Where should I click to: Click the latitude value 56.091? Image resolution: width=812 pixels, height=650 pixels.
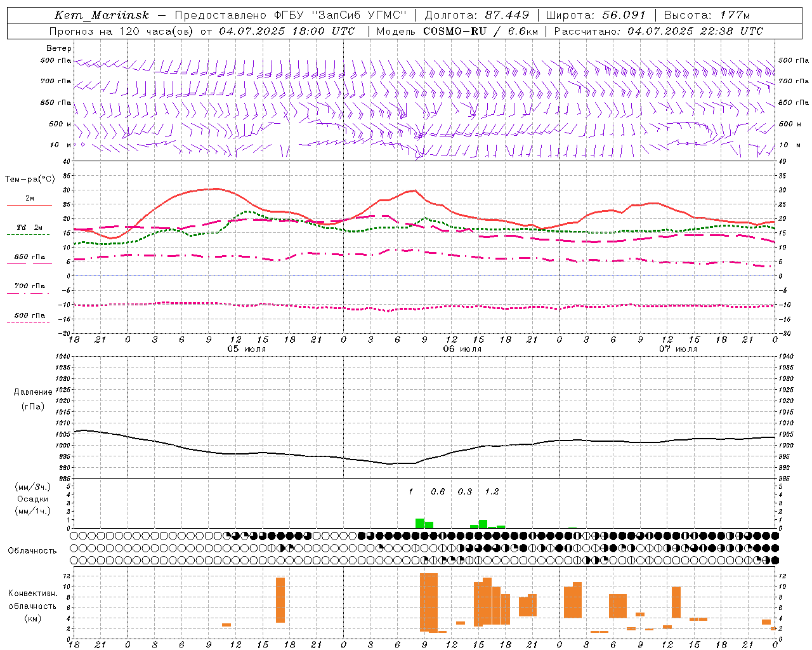[x=624, y=15]
